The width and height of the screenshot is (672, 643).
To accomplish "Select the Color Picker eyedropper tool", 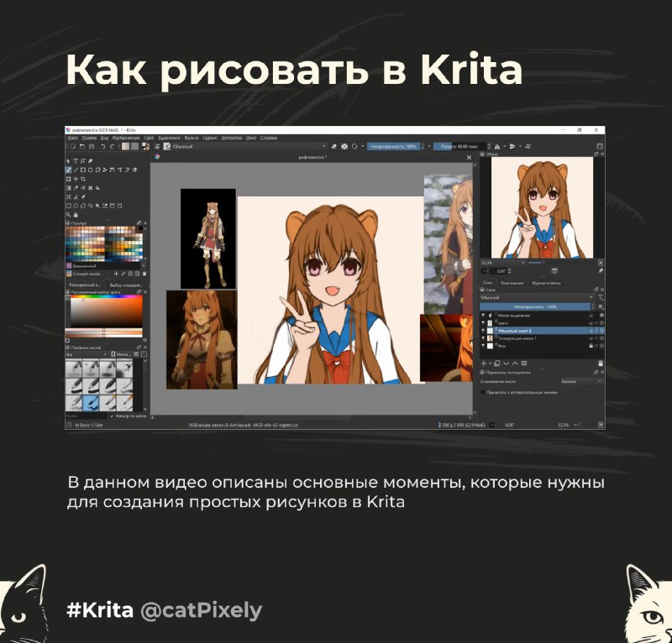I will click(x=76, y=188).
